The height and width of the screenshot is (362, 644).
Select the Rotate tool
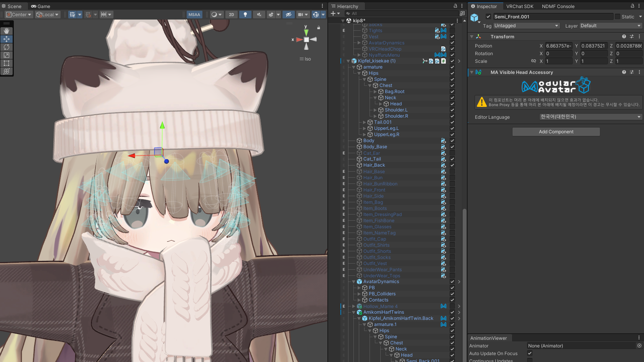point(7,47)
